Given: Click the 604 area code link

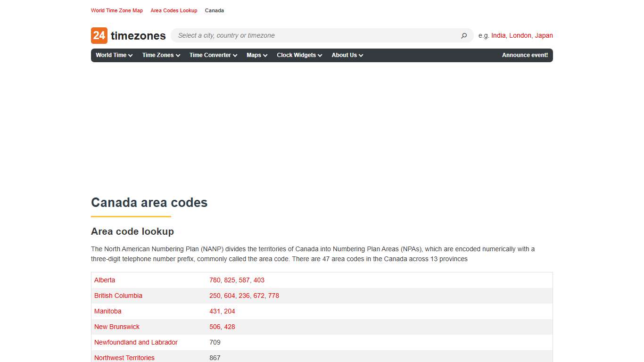Looking at the screenshot, I should (x=230, y=296).
